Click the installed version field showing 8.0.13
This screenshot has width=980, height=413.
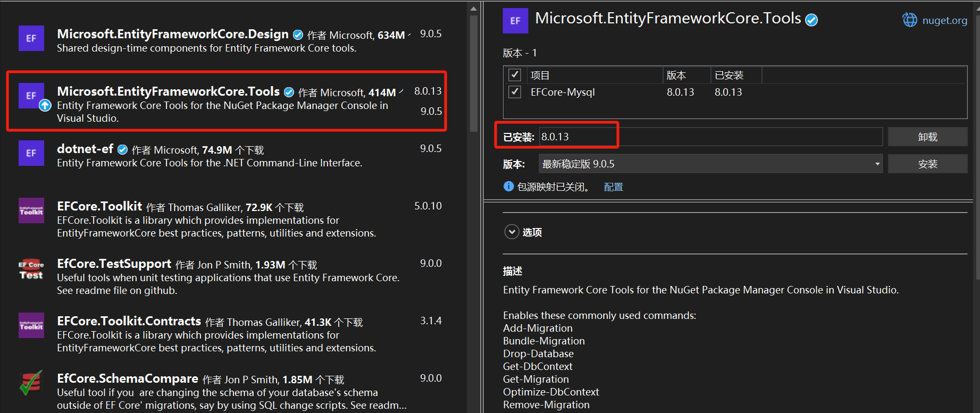pos(711,137)
